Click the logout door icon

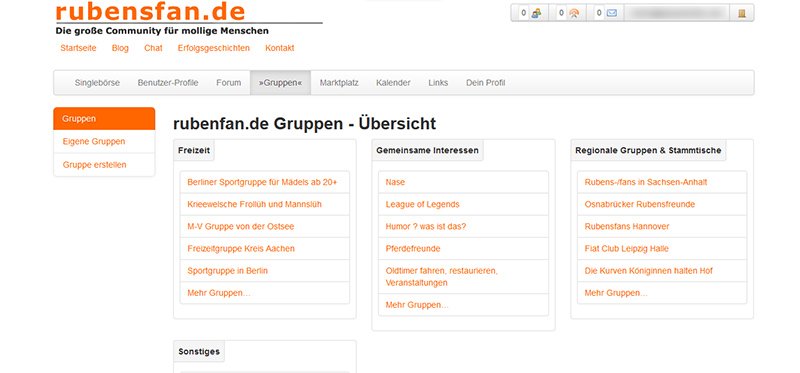click(x=742, y=13)
